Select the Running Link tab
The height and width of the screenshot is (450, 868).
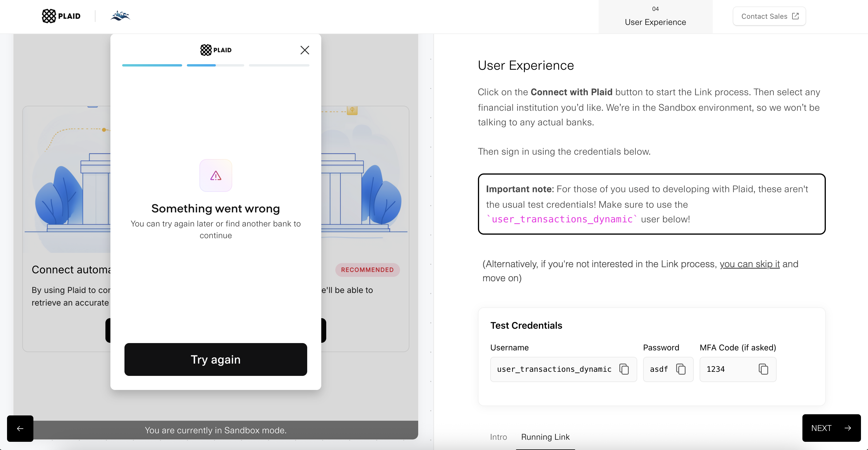(x=545, y=437)
